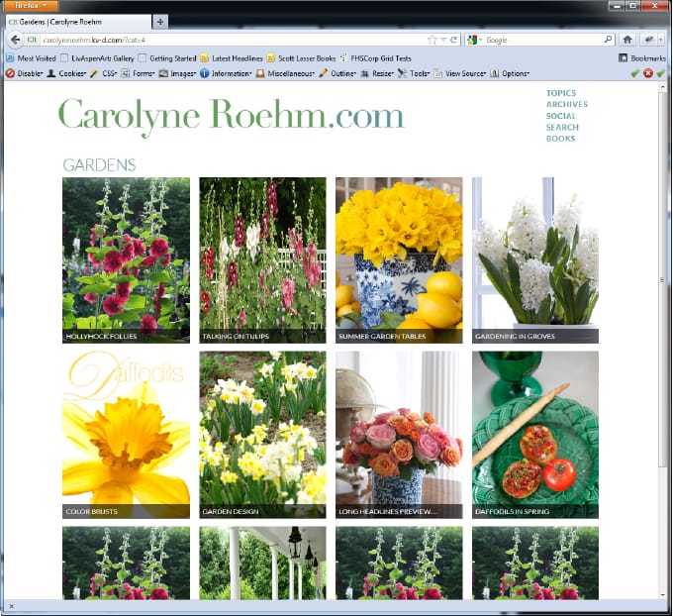
Task: Click the first green checkmark validation icon
Action: click(x=635, y=73)
